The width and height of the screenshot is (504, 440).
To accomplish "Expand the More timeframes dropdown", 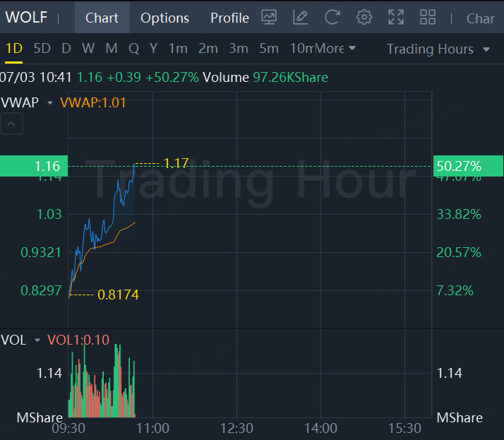I will point(335,49).
